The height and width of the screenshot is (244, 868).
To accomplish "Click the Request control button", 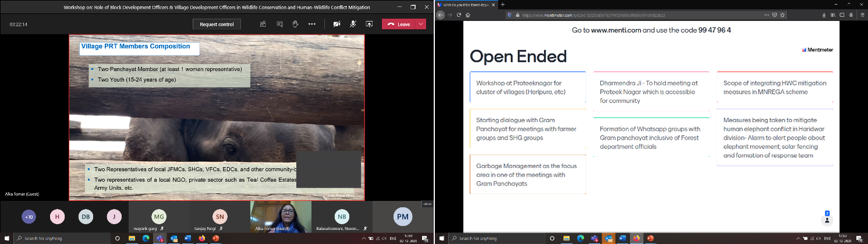I will [217, 24].
